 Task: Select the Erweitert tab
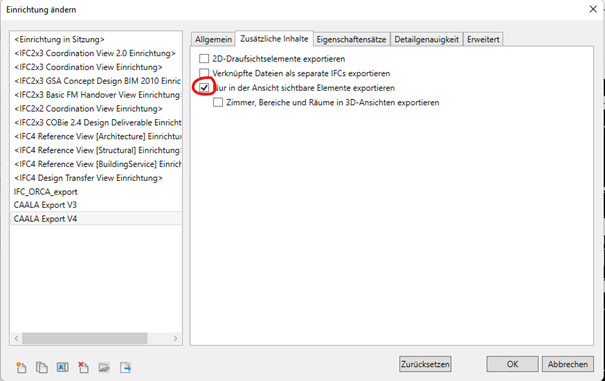point(483,39)
